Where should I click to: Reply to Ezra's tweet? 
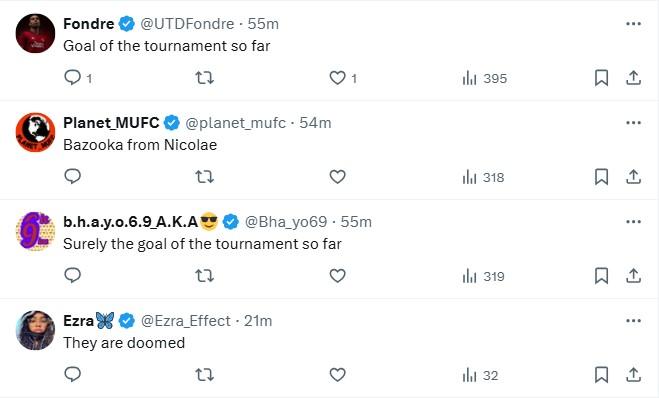tap(72, 374)
